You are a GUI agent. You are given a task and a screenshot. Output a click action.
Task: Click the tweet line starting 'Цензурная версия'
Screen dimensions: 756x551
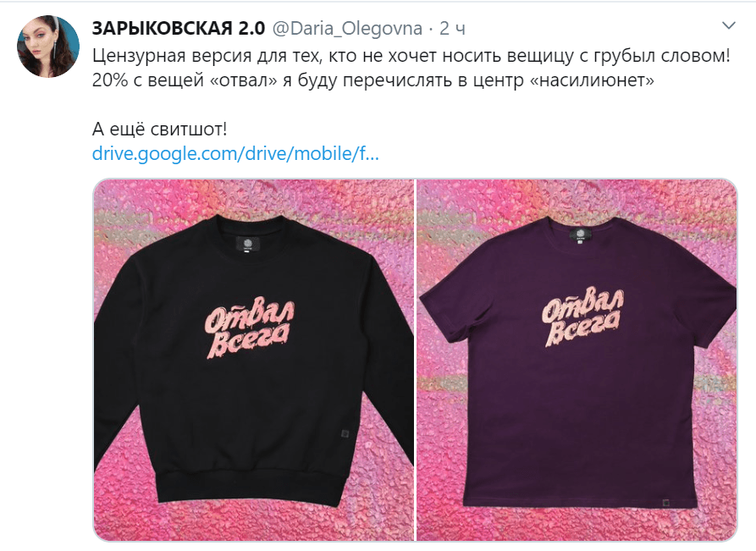coord(411,56)
